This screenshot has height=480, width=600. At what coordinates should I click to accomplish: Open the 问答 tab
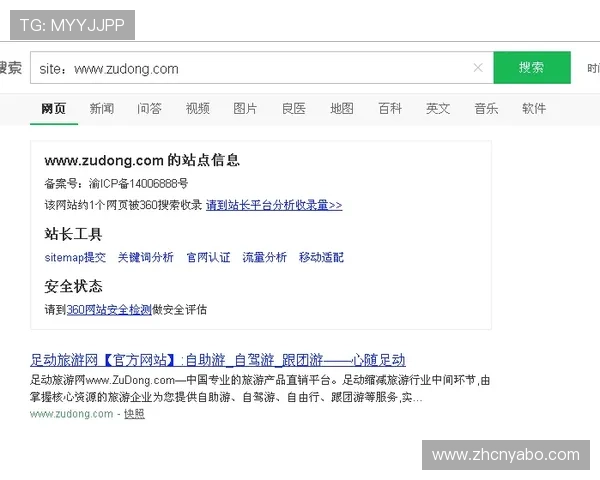point(150,109)
